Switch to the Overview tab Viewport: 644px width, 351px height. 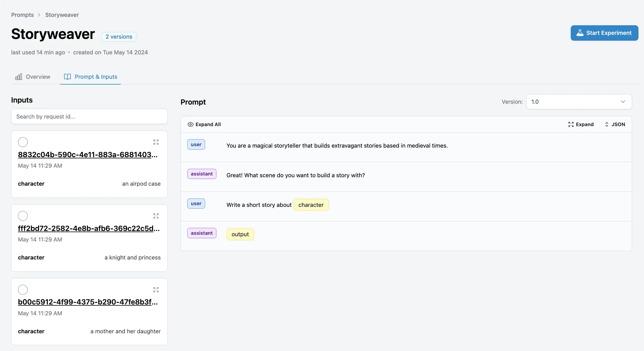click(33, 77)
